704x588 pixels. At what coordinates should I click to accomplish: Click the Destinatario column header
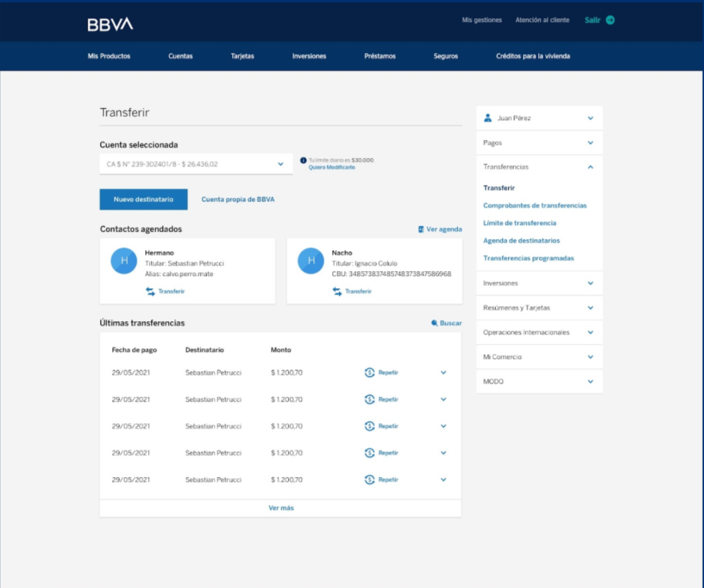click(205, 350)
